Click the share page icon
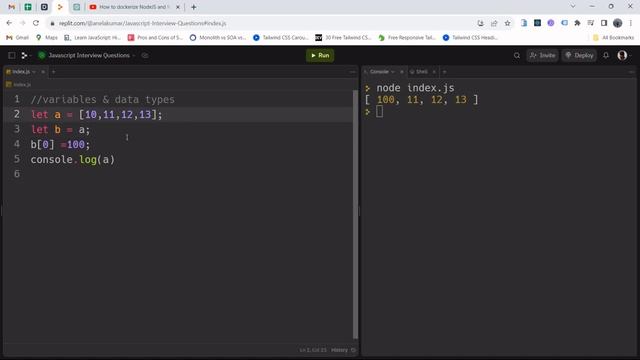 [x=494, y=23]
